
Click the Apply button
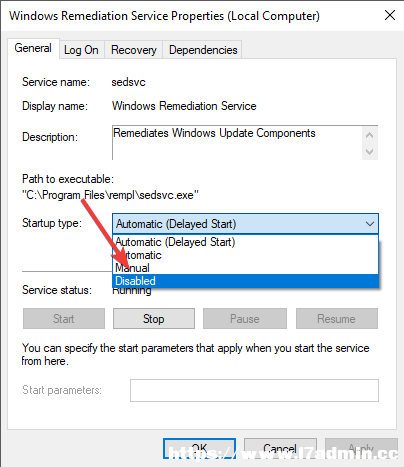tap(361, 448)
